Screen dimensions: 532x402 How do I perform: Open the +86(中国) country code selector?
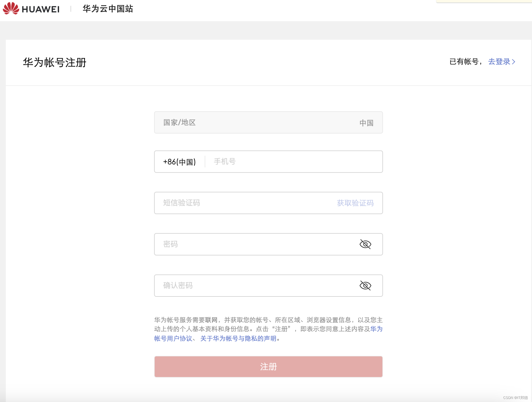[x=179, y=162]
